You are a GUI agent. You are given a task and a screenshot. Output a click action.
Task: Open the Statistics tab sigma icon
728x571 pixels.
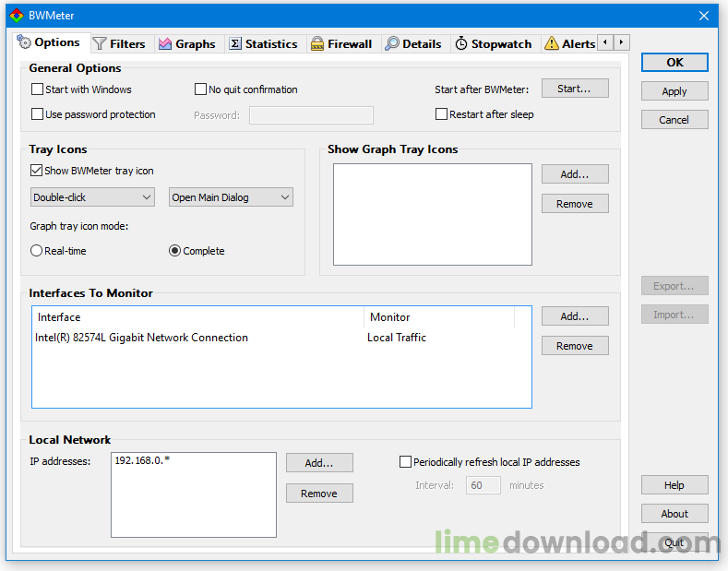[235, 43]
